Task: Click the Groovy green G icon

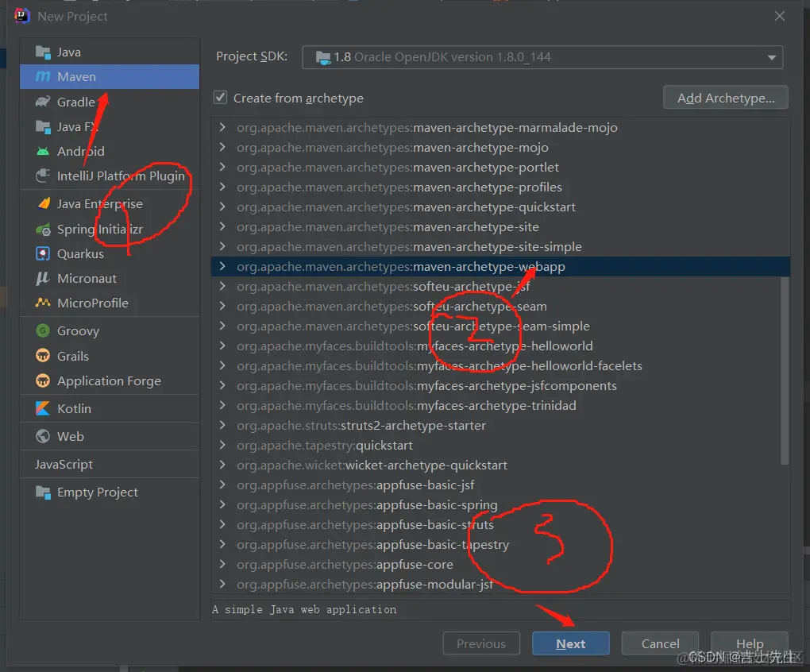Action: pos(43,330)
